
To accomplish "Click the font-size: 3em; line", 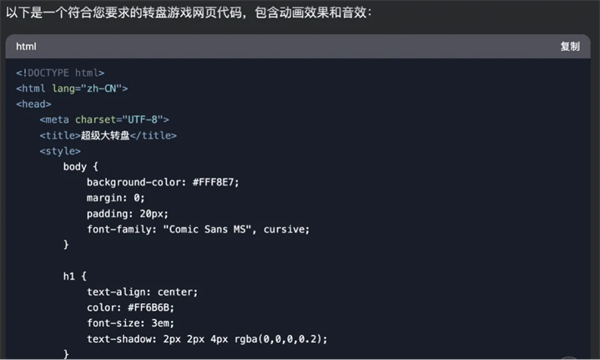I will pyautogui.click(x=130, y=323).
